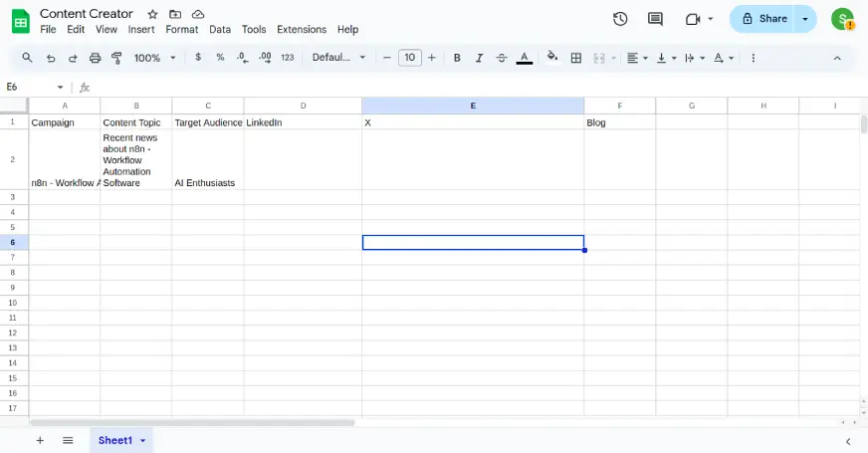Image resolution: width=868 pixels, height=453 pixels.
Task: Undo the last action
Action: (x=51, y=58)
